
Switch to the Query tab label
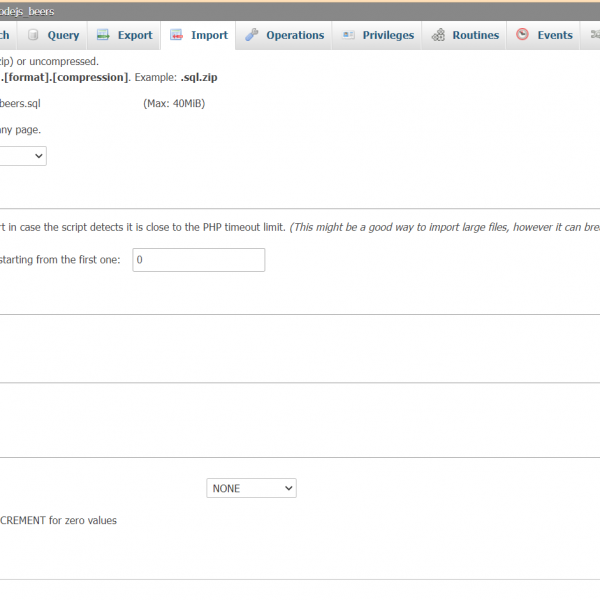point(63,35)
